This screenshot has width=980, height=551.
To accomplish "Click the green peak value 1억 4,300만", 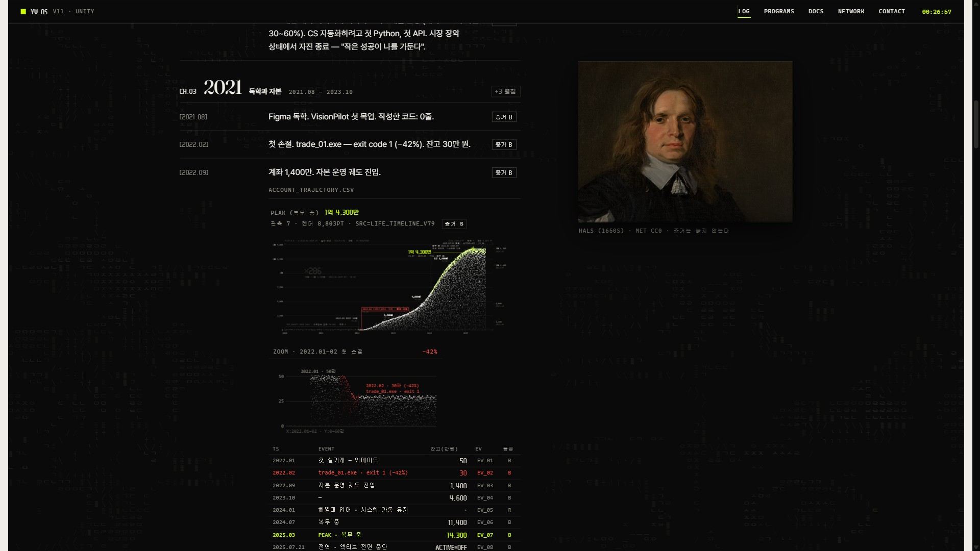I will pyautogui.click(x=342, y=212).
